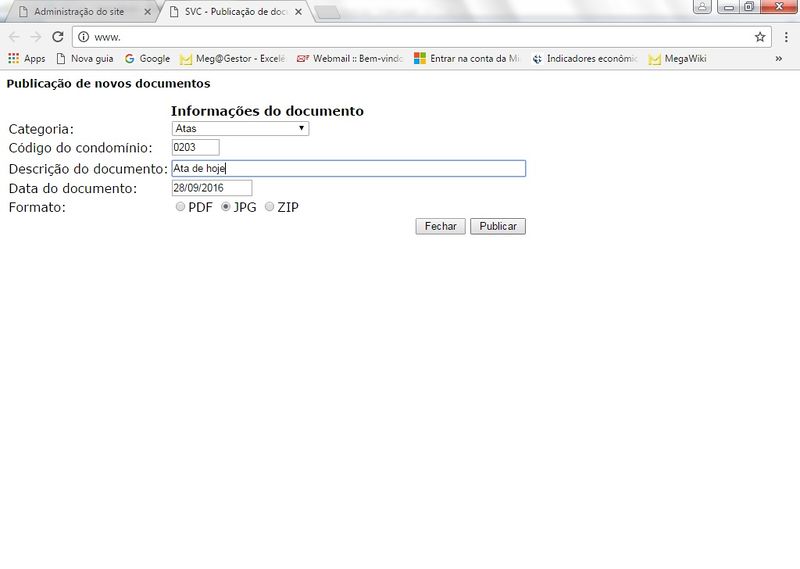Expand the Categoria dropdown showing Atas
The height and width of the screenshot is (569, 800).
click(240, 128)
